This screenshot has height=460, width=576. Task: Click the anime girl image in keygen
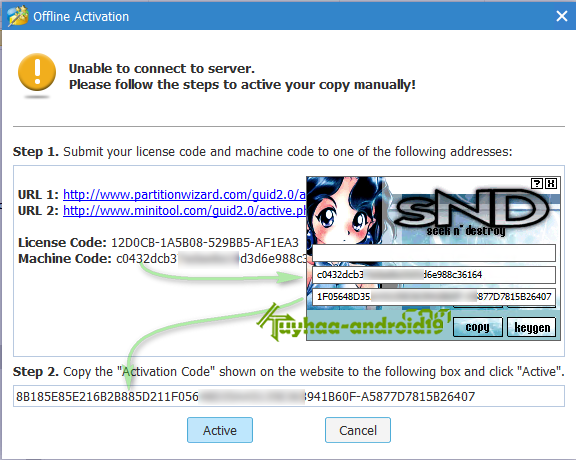[345, 211]
